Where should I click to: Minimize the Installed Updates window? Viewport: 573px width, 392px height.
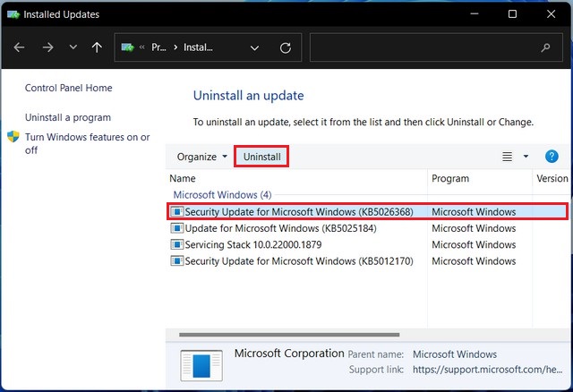(475, 14)
